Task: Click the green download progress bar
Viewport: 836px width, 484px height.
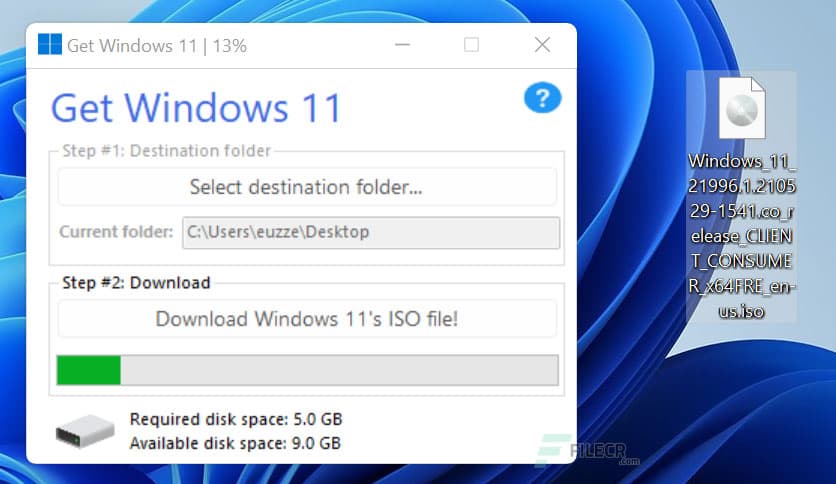Action: (308, 370)
